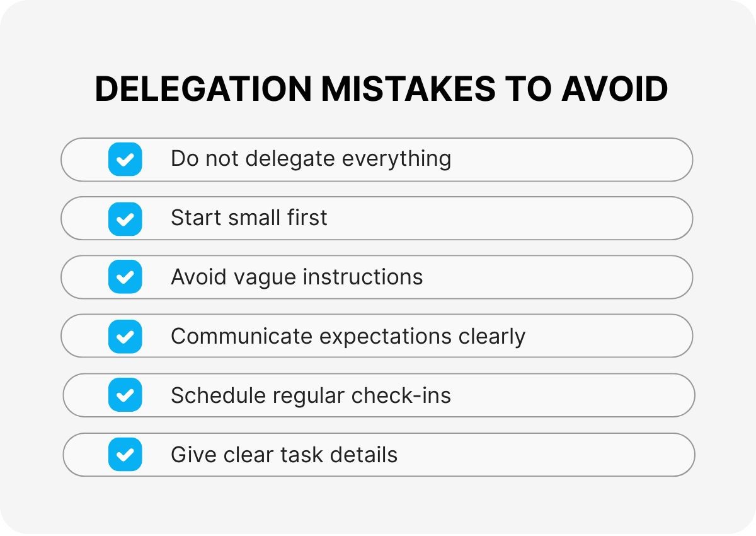Untick the 'Avoid vague instructions' checkbox
The width and height of the screenshot is (756, 536).
point(125,277)
